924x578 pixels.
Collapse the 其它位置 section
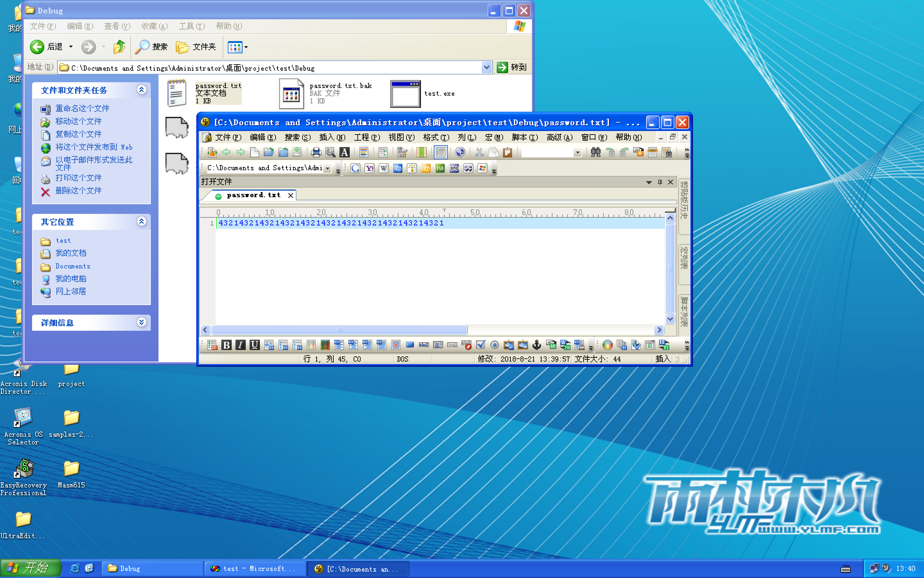[142, 221]
